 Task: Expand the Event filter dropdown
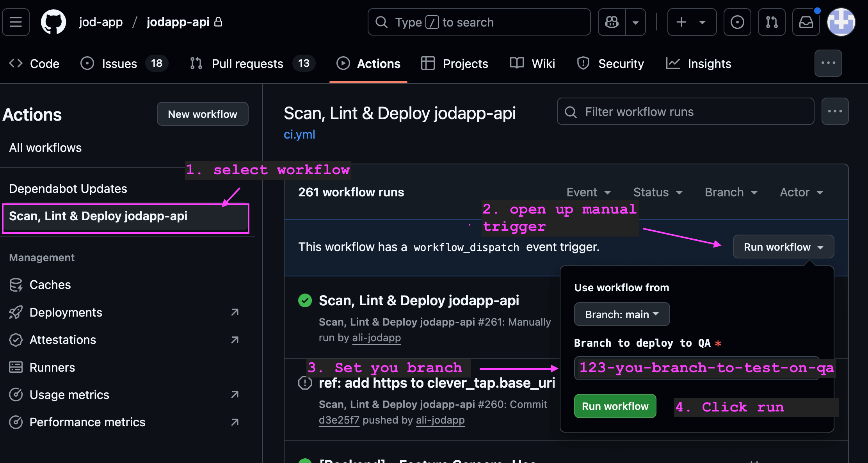tap(588, 192)
